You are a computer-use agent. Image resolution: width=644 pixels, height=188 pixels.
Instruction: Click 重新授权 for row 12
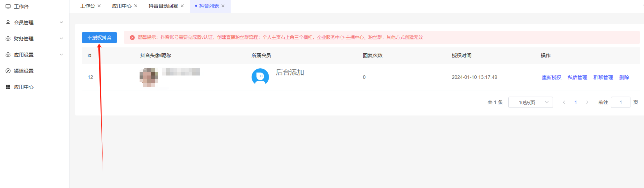(x=551, y=77)
